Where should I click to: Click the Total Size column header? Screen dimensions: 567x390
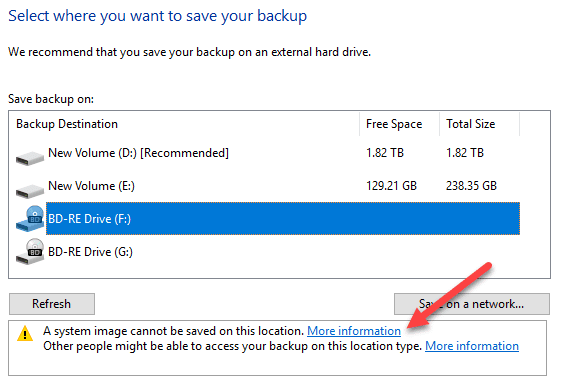[x=479, y=124]
